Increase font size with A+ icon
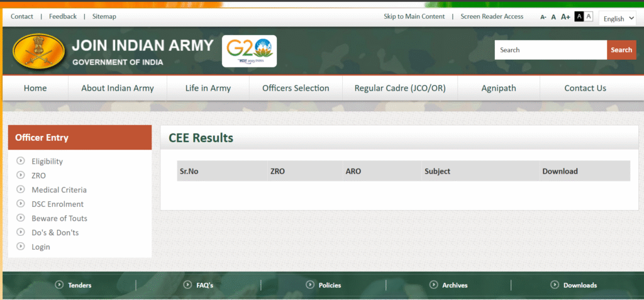 [x=565, y=17]
